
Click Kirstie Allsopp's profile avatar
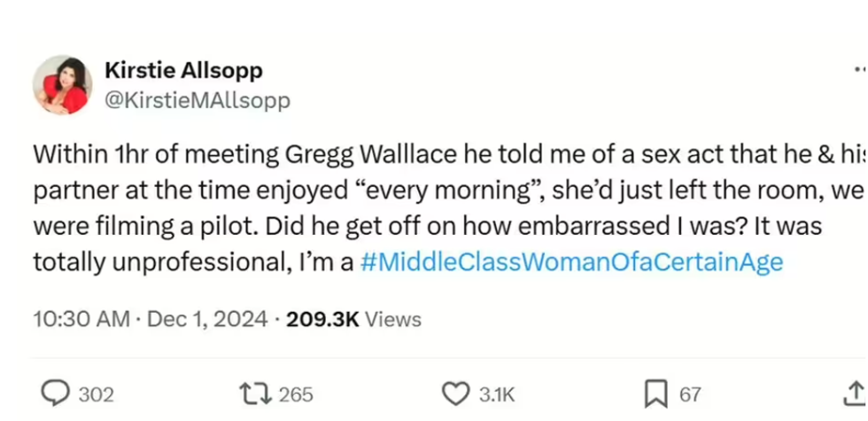pos(62,85)
